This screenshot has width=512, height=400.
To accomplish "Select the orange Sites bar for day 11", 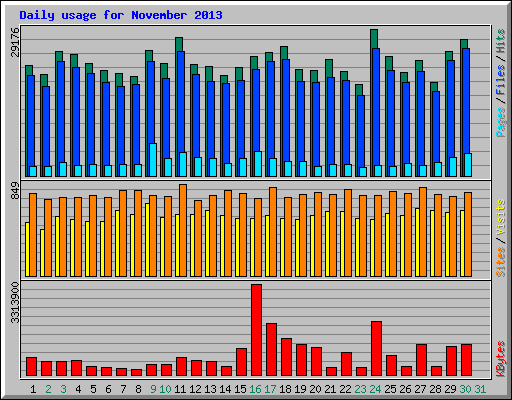I will pos(183,230).
